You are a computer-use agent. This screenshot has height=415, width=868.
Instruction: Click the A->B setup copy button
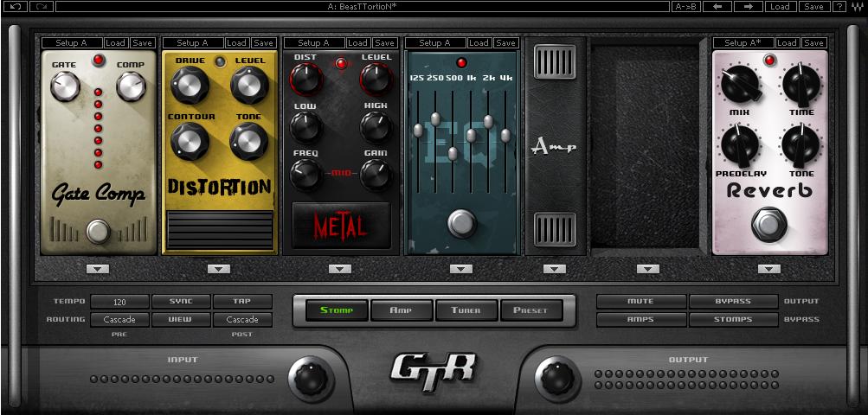686,7
